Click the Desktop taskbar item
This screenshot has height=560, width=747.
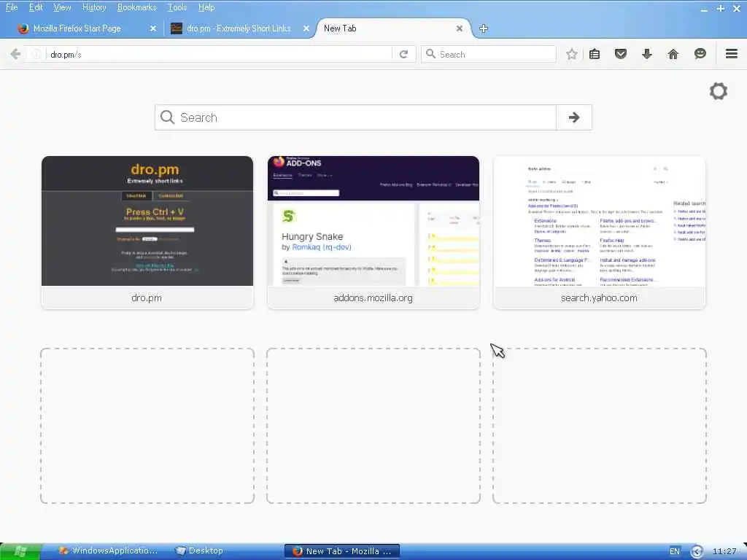pyautogui.click(x=199, y=551)
